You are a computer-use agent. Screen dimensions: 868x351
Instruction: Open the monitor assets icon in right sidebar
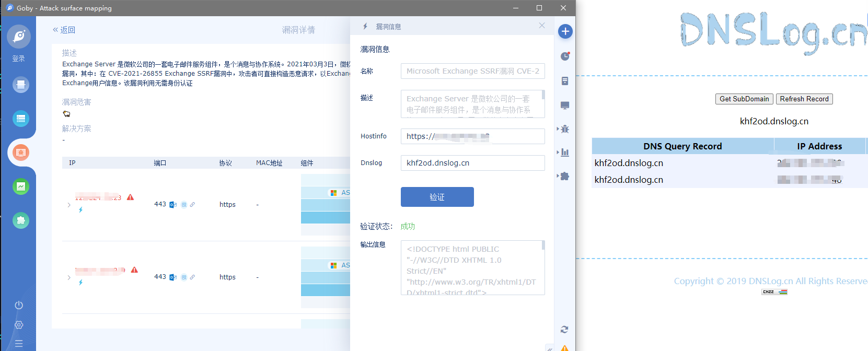point(565,106)
